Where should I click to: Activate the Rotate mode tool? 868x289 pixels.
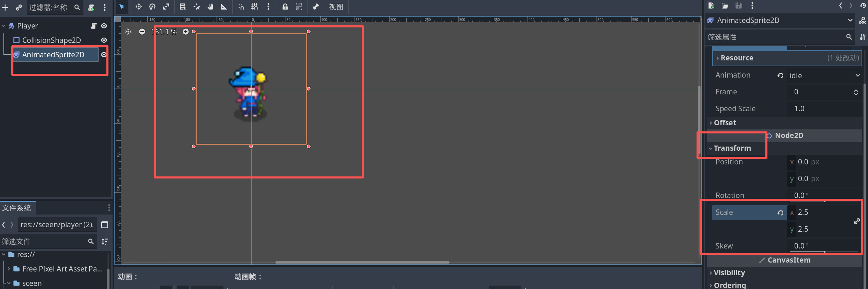152,7
